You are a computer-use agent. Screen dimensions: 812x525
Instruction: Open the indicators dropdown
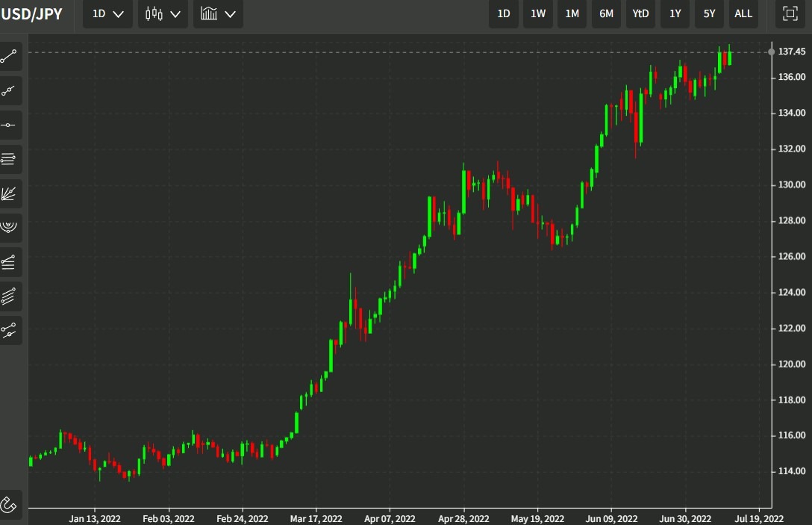pyautogui.click(x=218, y=13)
